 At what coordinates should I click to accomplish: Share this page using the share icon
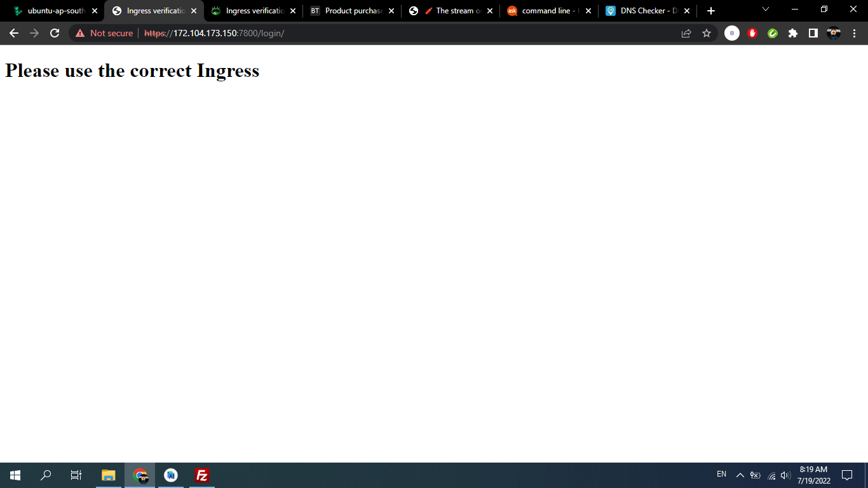tap(686, 33)
